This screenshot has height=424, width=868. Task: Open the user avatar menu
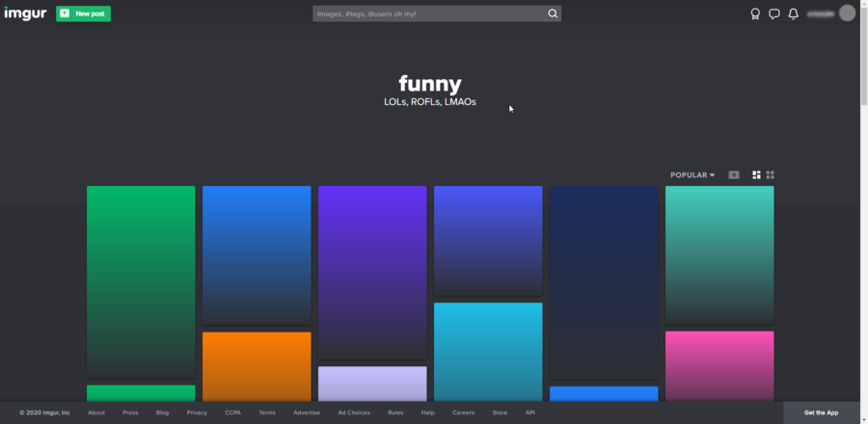tap(847, 13)
